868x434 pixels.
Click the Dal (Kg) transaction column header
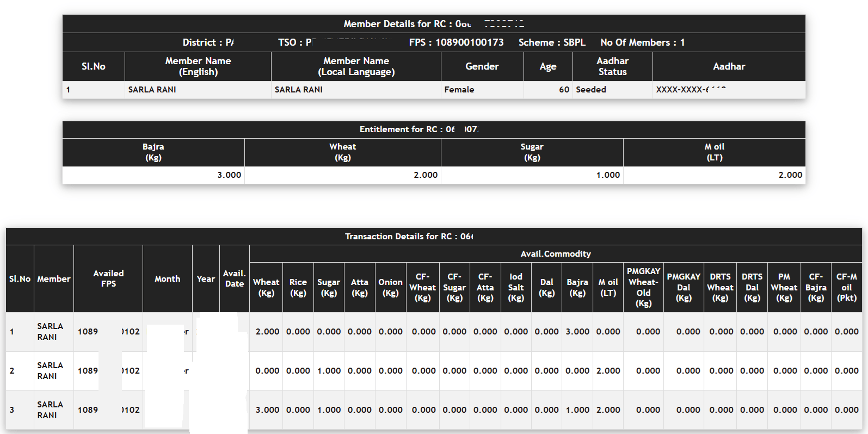[x=547, y=288]
